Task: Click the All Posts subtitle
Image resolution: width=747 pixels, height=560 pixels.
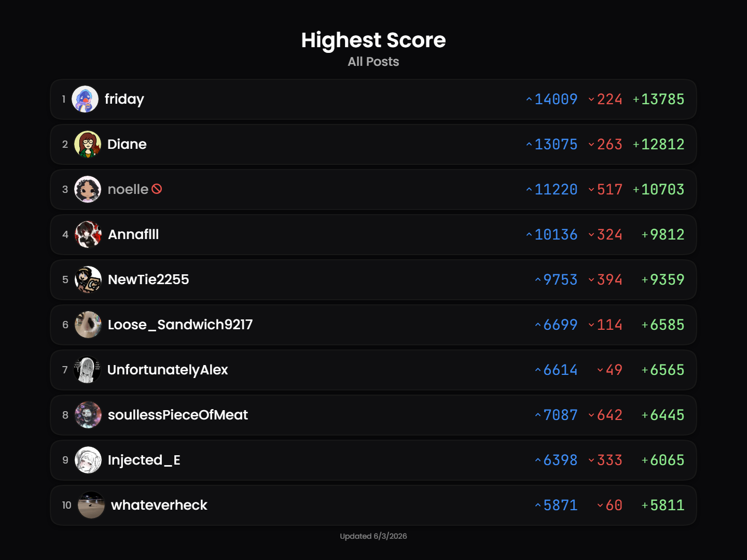Action: (x=374, y=62)
